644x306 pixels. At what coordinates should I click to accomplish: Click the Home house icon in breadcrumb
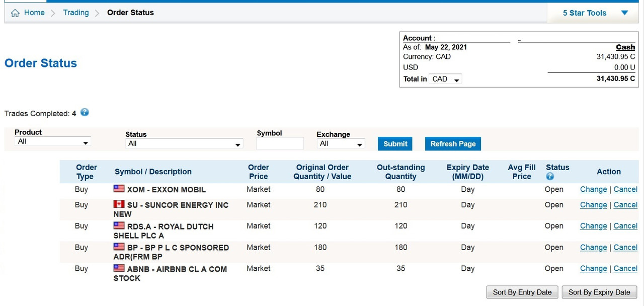16,13
